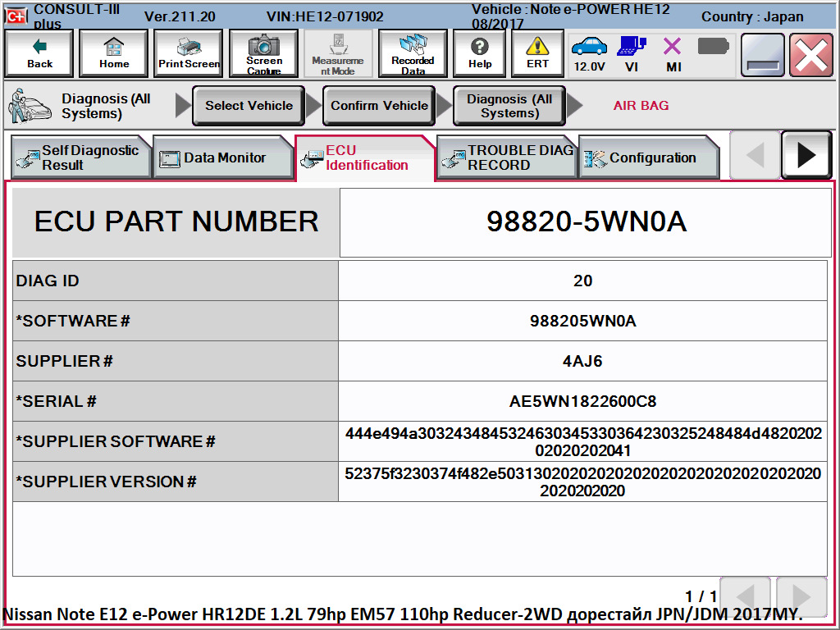Screen dimensions: 840x630
Task: Click the ECU PART NUMBER label
Action: [x=176, y=221]
